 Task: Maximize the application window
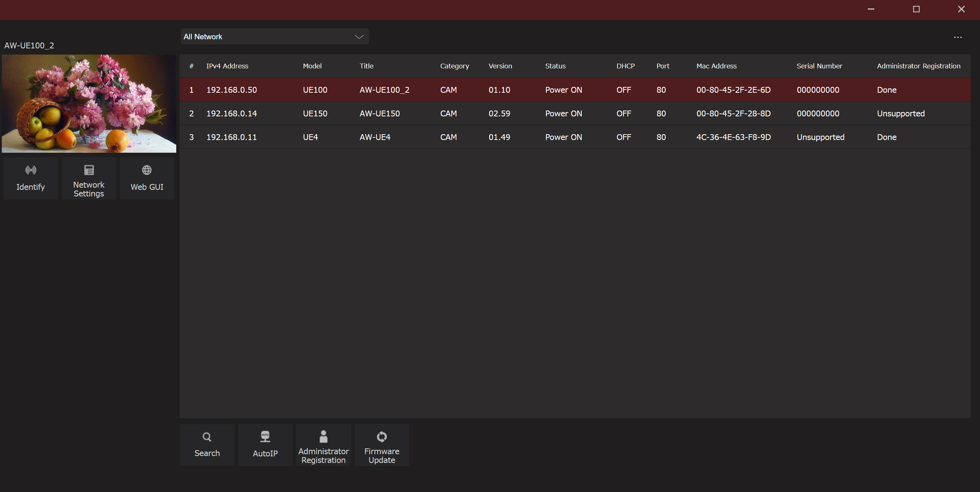(916, 9)
